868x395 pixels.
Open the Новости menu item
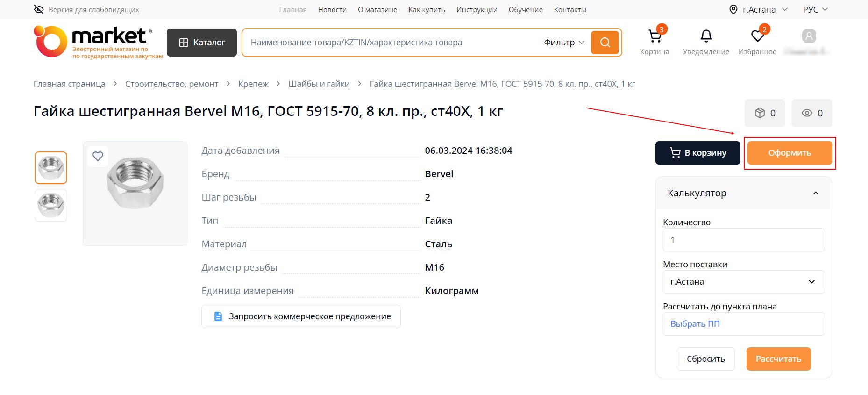332,9
